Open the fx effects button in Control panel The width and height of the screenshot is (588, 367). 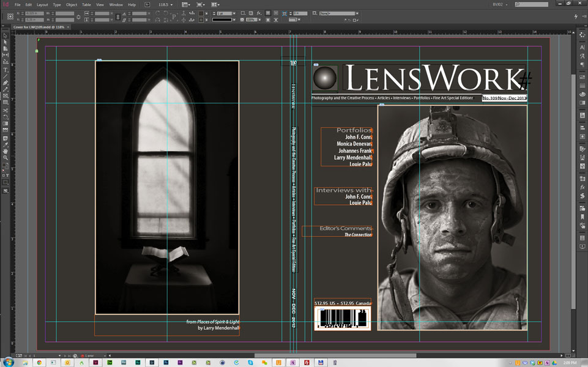tap(259, 13)
